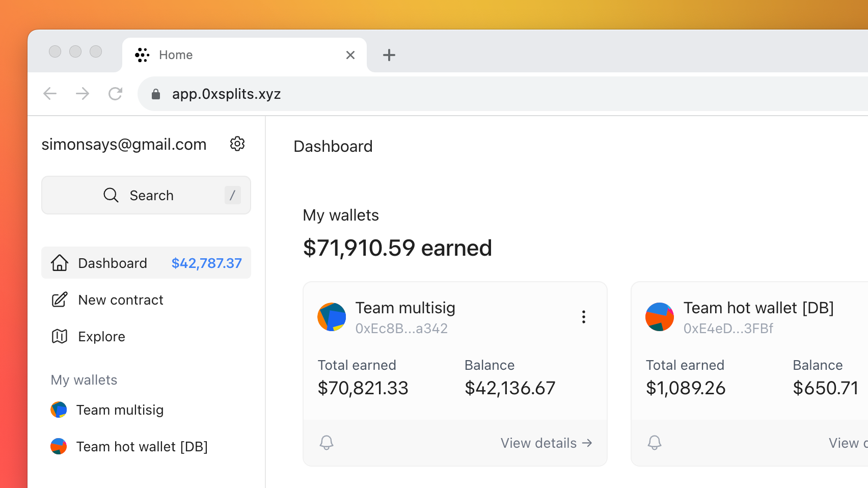Click the Home tab favicon
The width and height of the screenshot is (868, 488).
[142, 55]
